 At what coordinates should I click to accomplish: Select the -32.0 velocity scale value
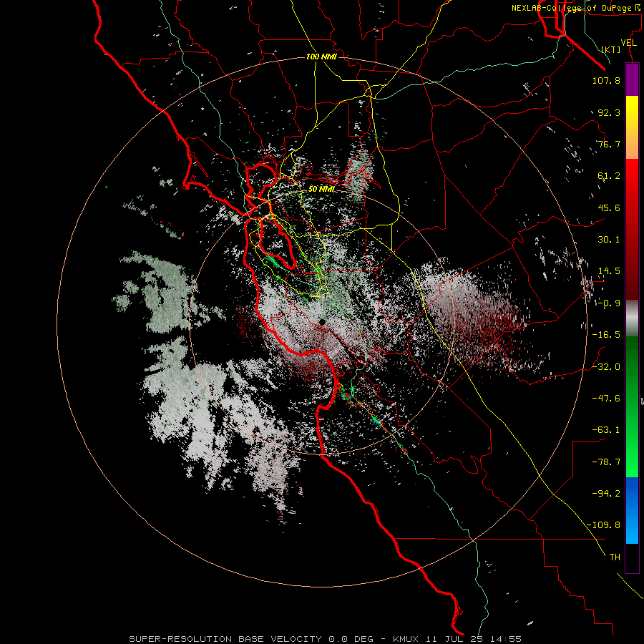click(606, 366)
